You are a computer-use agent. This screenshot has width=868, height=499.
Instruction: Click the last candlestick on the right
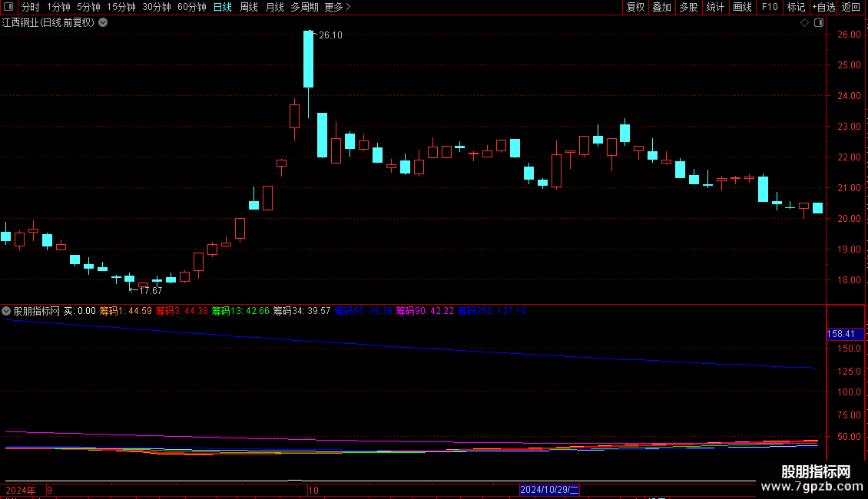pos(817,208)
